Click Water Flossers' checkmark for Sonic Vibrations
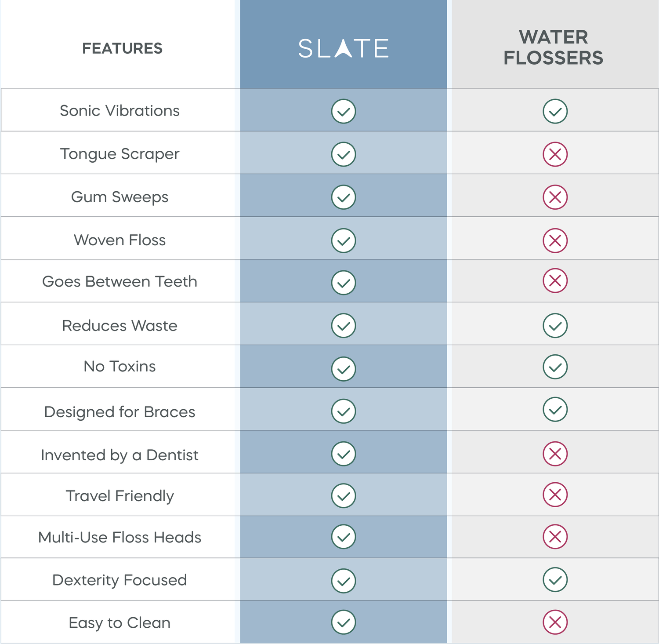Image resolution: width=659 pixels, height=644 pixels. [x=555, y=111]
